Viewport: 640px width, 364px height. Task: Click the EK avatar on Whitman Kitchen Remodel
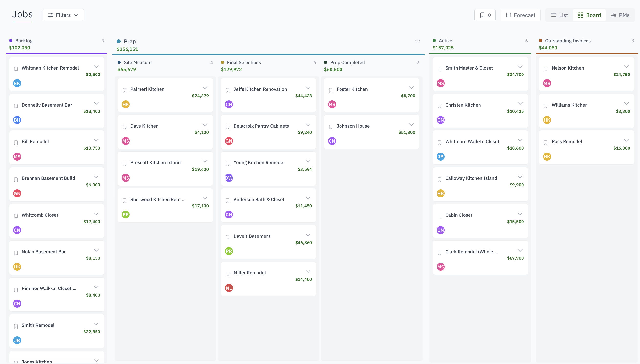point(17,83)
